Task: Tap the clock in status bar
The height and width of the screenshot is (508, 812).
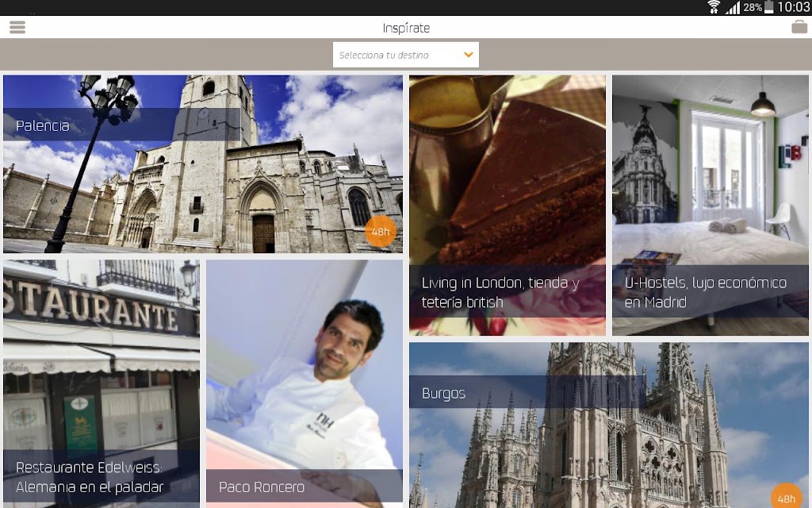Action: pos(793,7)
